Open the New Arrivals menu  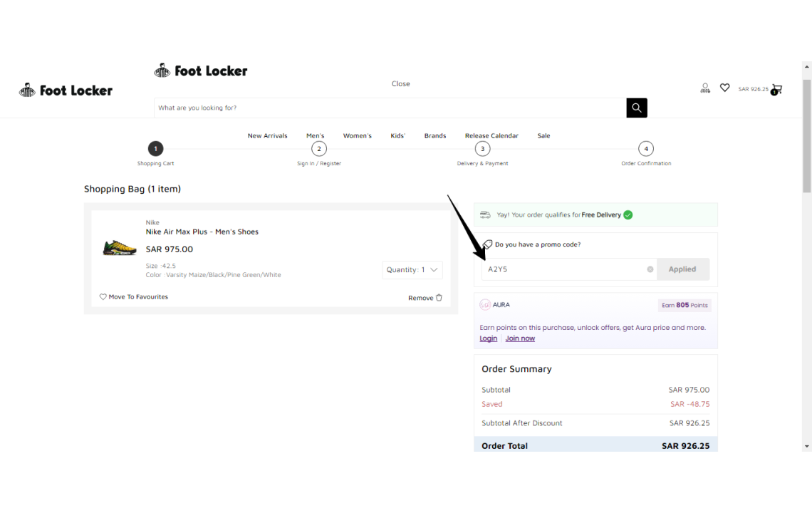tap(267, 136)
